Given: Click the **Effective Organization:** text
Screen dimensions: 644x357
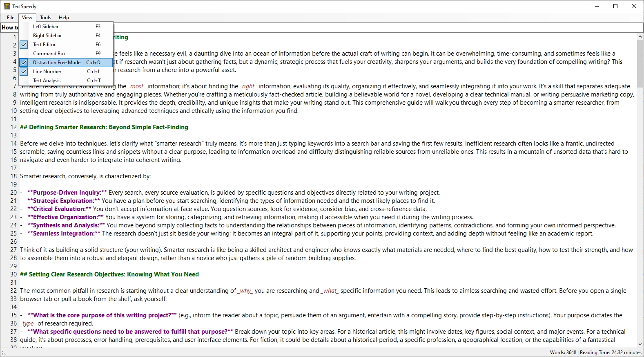Looking at the screenshot, I should click(65, 217).
